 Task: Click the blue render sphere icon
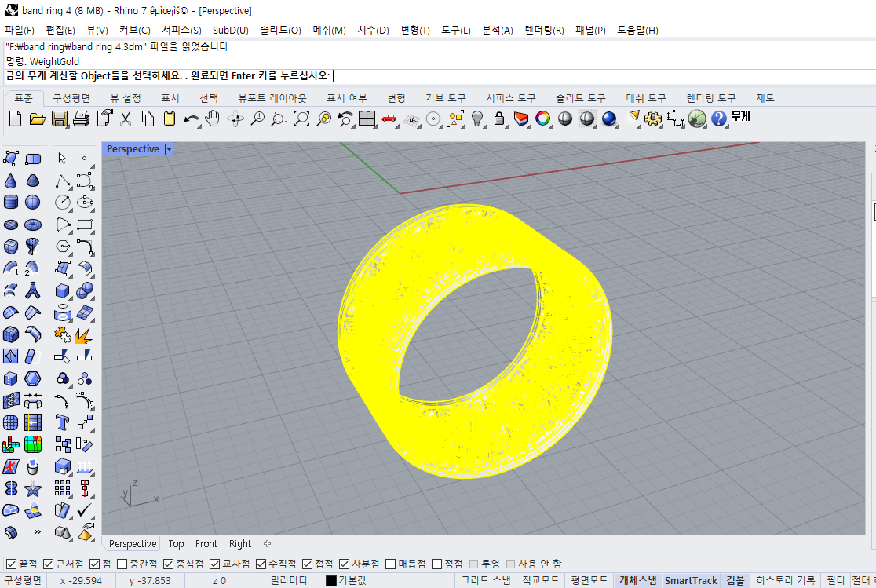pos(609,119)
